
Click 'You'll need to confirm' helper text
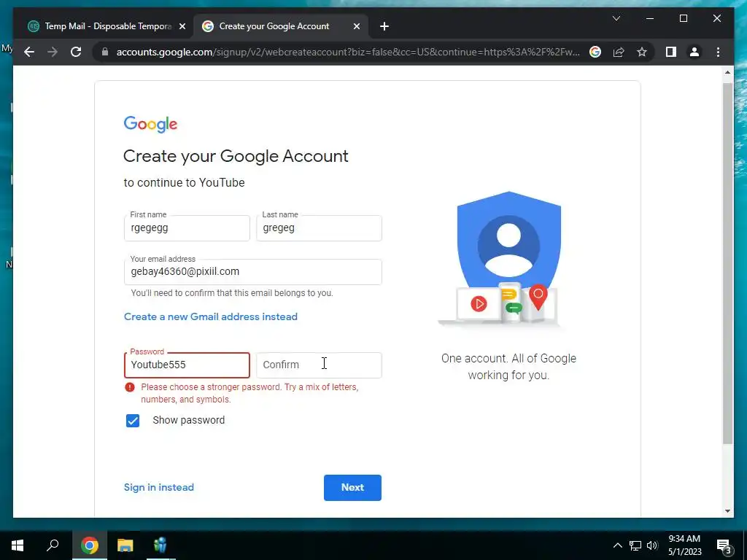point(232,293)
